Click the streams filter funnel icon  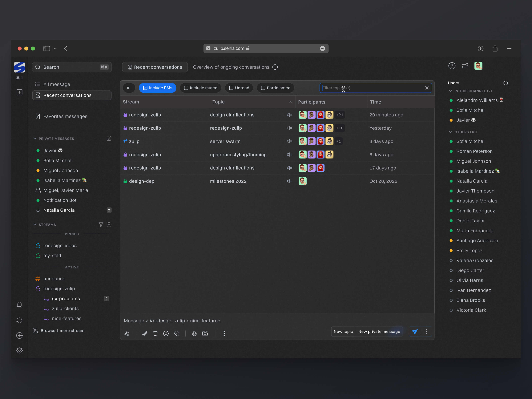point(101,224)
